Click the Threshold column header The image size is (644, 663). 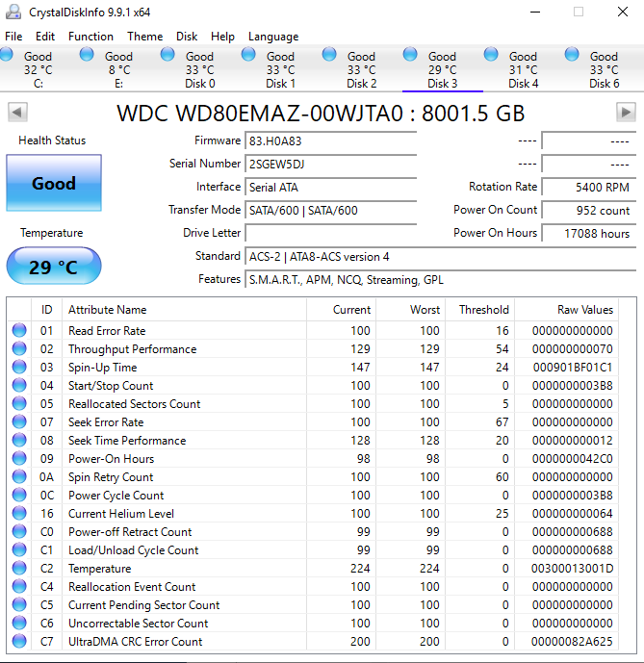point(479,310)
